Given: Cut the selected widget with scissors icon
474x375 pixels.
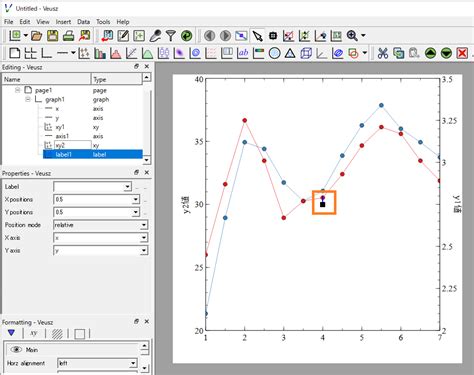Looking at the screenshot, I should (383, 53).
